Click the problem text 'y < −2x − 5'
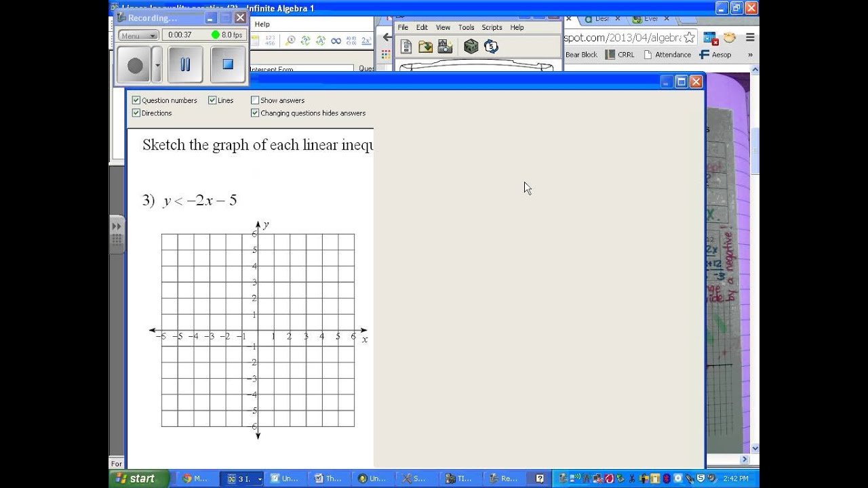868x488 pixels. [x=199, y=201]
